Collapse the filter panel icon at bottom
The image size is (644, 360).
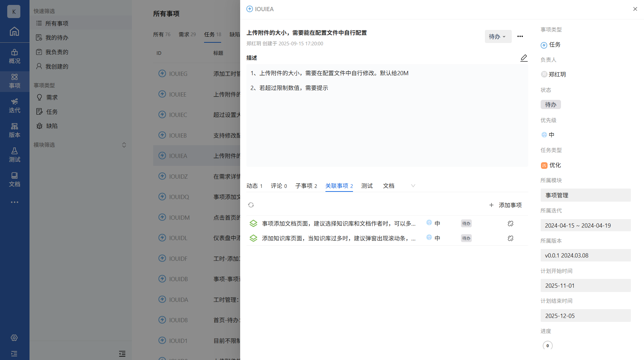122,354
